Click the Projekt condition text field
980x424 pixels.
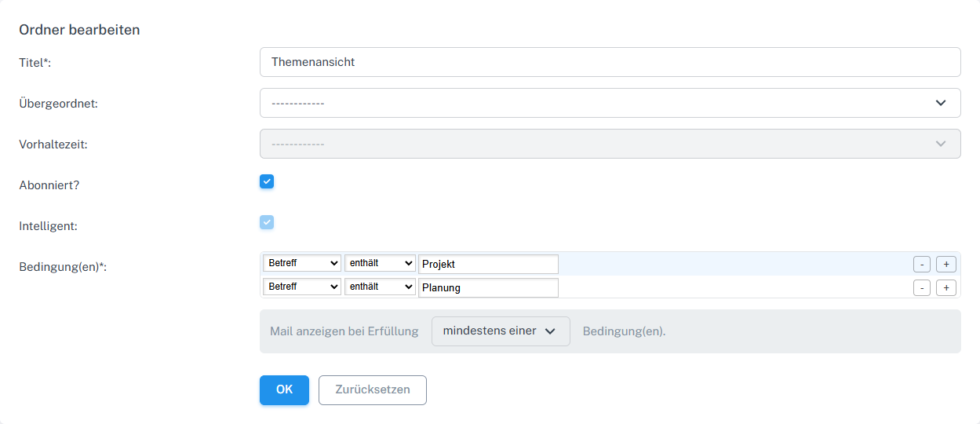tap(488, 265)
